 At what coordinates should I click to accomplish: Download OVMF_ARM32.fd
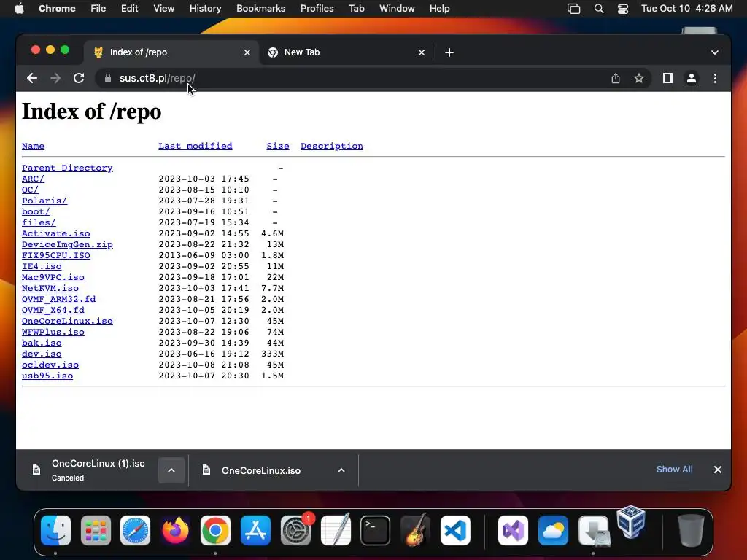pos(58,300)
